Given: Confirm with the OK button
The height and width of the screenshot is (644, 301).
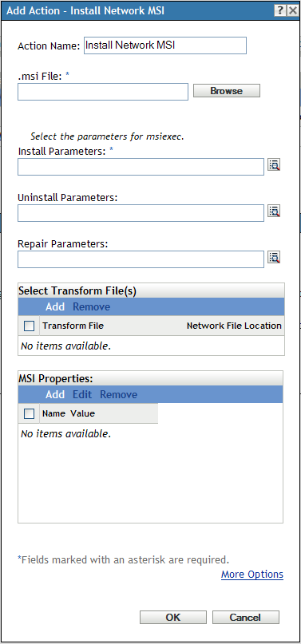Looking at the screenshot, I should point(173,618).
